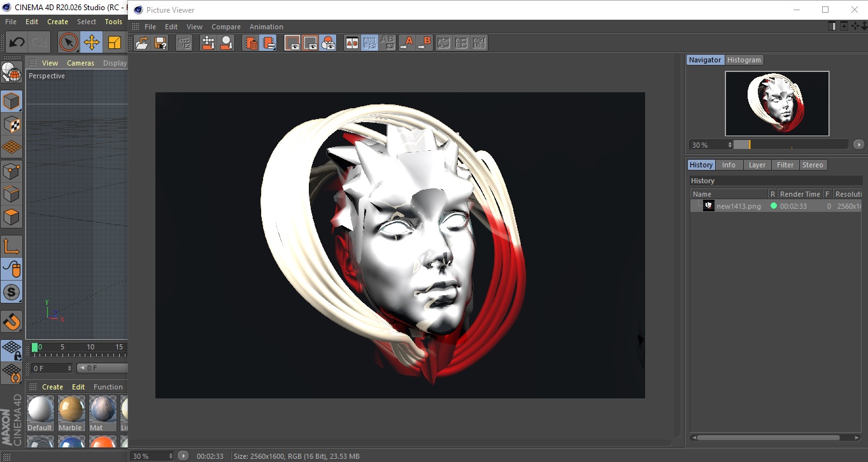Click the Save As disk icon

160,43
